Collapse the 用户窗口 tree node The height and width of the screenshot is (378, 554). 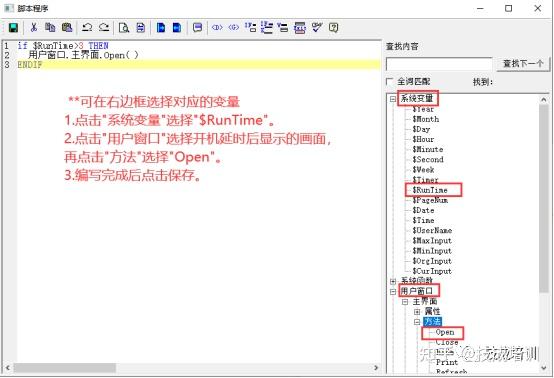point(393,292)
